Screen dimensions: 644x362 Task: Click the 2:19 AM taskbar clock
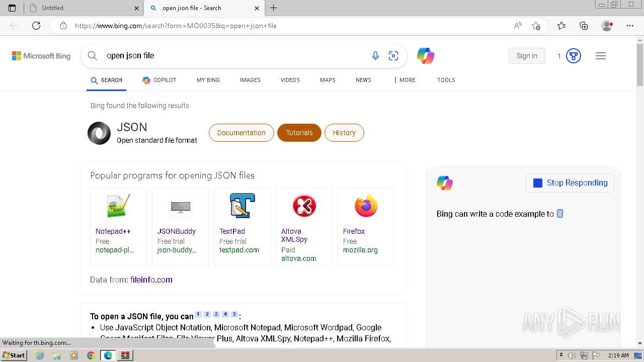(x=618, y=355)
